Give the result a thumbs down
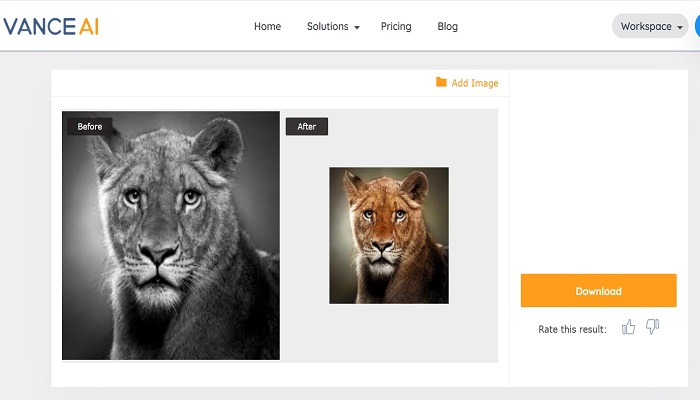 coord(652,327)
